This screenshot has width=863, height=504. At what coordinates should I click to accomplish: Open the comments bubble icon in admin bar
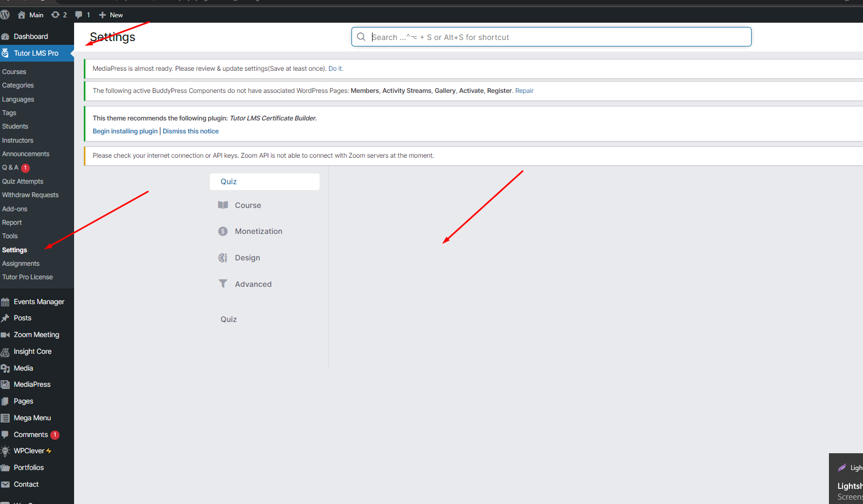(79, 15)
